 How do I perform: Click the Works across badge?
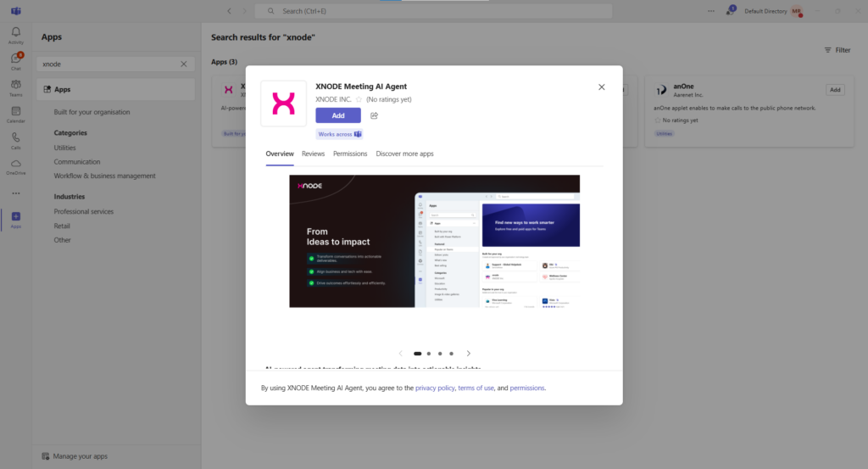point(339,134)
